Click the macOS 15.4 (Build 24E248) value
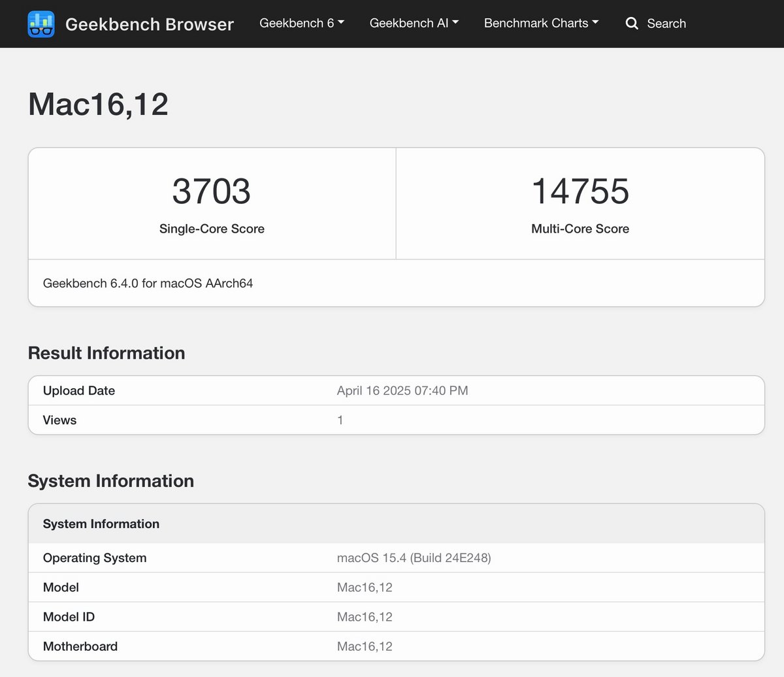 click(x=414, y=558)
